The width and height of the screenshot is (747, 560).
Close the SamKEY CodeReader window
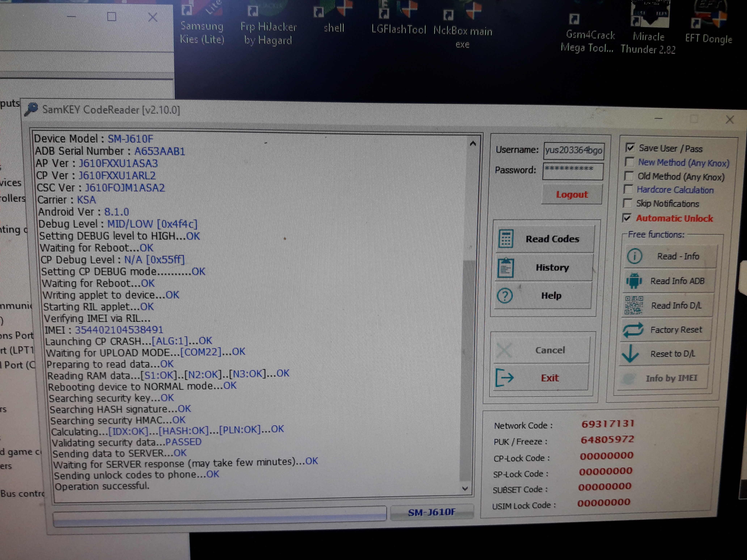tap(729, 120)
